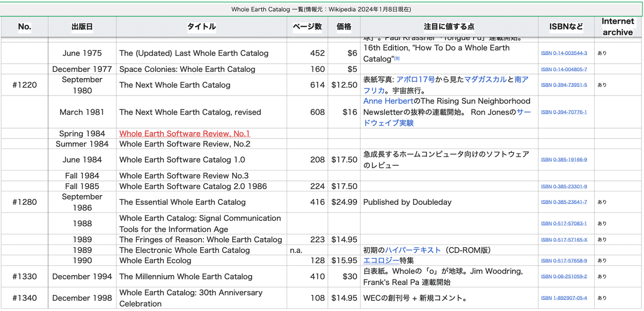The height and width of the screenshot is (311, 644).
Task: Click 'The Next Whole Earth Catalog, revised' title
Action: 190,112
